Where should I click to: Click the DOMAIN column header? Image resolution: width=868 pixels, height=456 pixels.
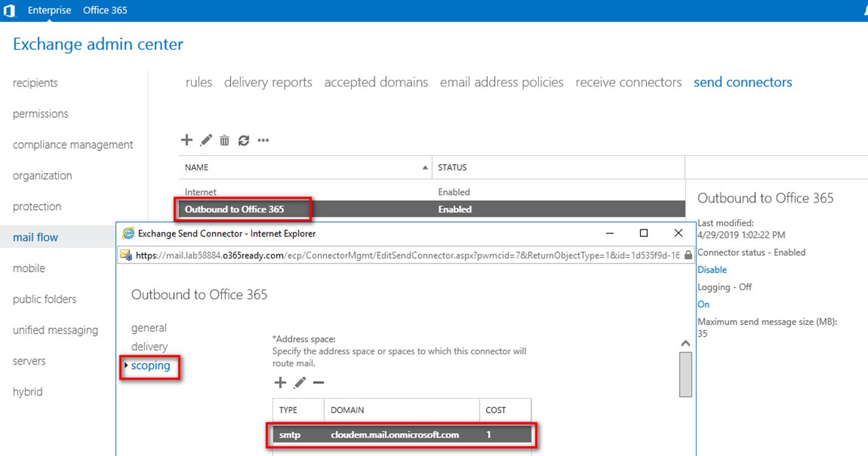(402, 410)
